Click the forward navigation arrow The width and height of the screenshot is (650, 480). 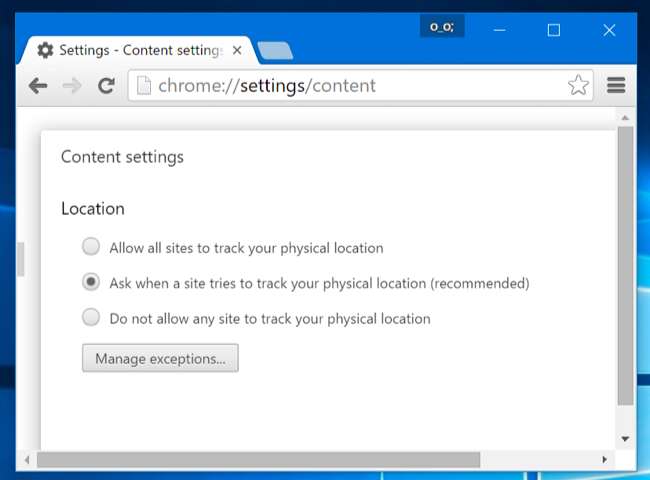pyautogui.click(x=72, y=86)
